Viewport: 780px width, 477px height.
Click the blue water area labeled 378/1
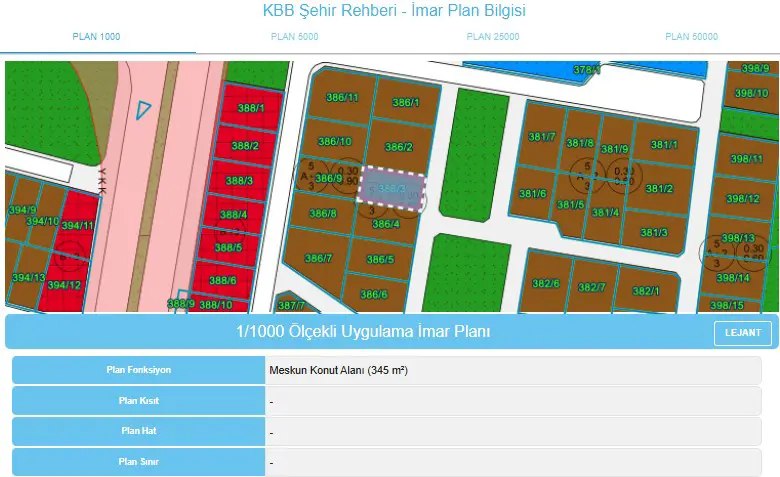tap(585, 71)
